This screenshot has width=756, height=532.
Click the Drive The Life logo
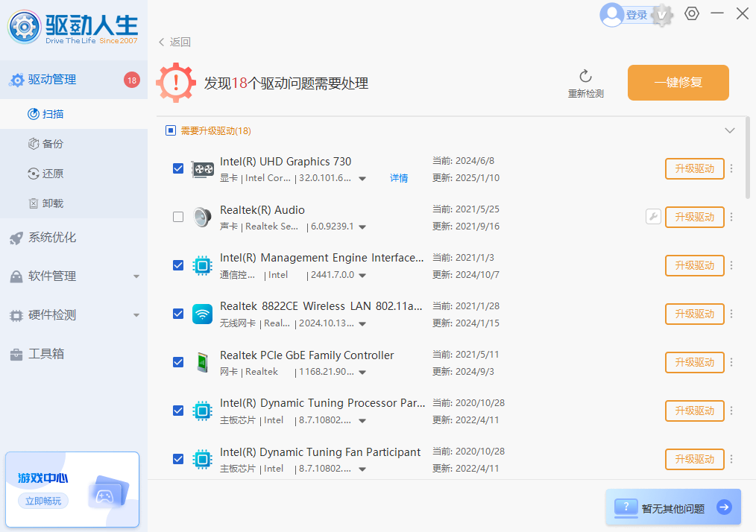[73, 28]
